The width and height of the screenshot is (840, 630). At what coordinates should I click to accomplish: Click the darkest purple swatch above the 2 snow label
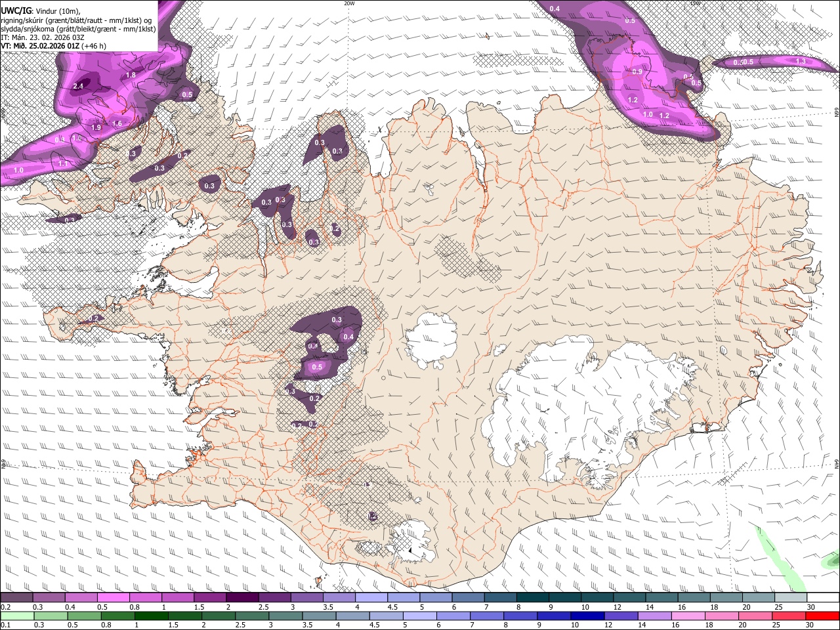pyautogui.click(x=242, y=598)
